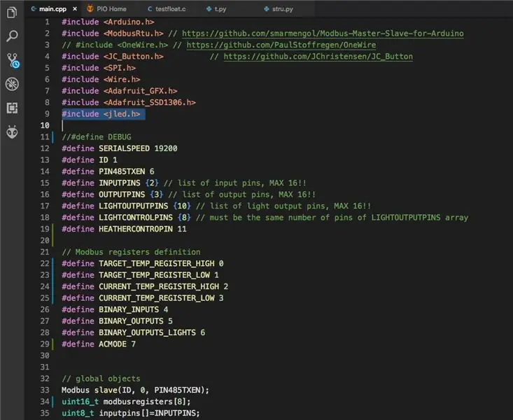The width and height of the screenshot is (513, 420).
Task: Click line number 10 in the gutter
Action: click(x=45, y=125)
